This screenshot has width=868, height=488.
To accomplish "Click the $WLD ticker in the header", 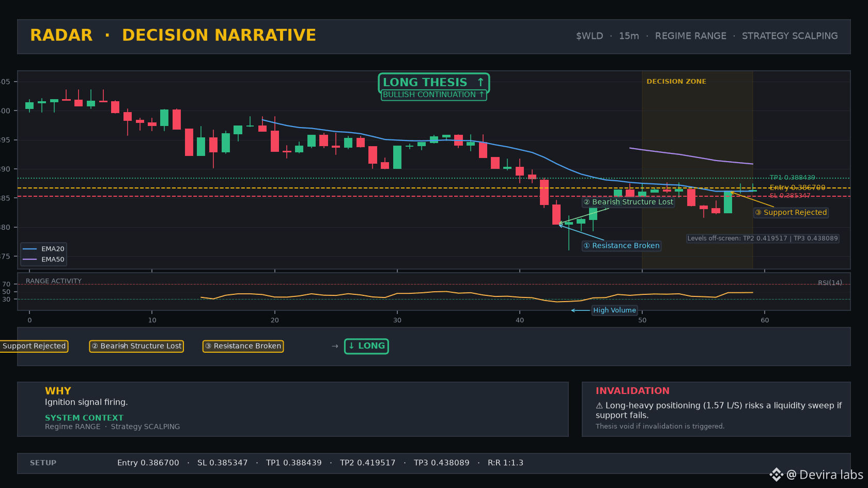I will click(590, 36).
